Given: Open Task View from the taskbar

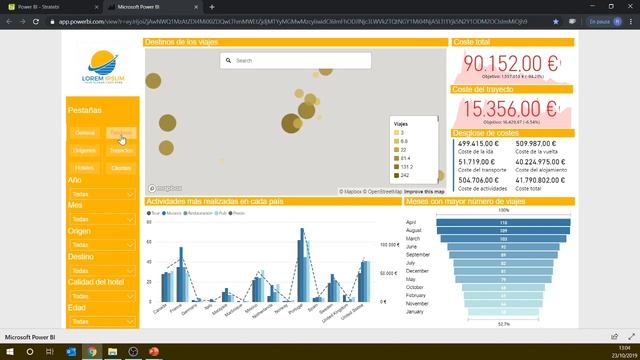Looking at the screenshot, I should [x=50, y=351].
